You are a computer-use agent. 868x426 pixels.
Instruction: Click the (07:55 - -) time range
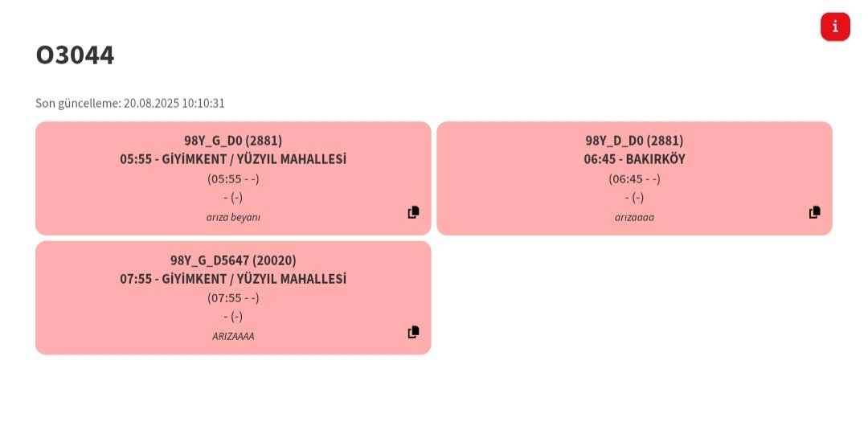pos(233,298)
